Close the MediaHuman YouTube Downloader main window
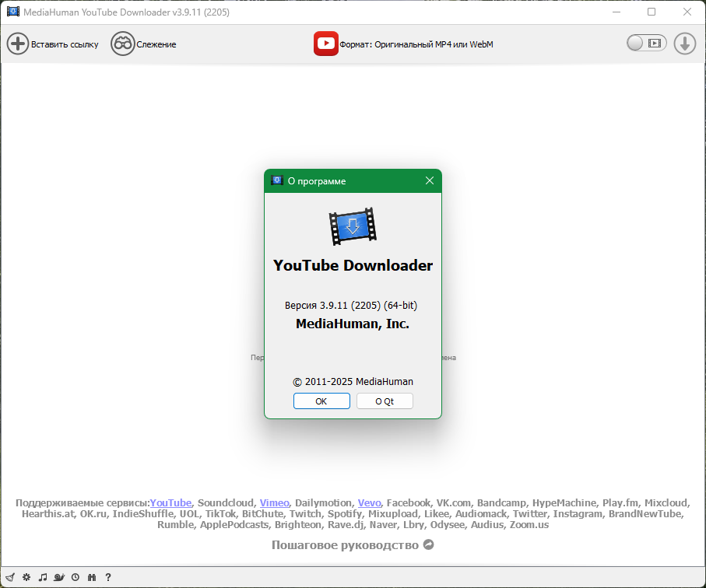Viewport: 706px width, 588px height. pos(687,12)
